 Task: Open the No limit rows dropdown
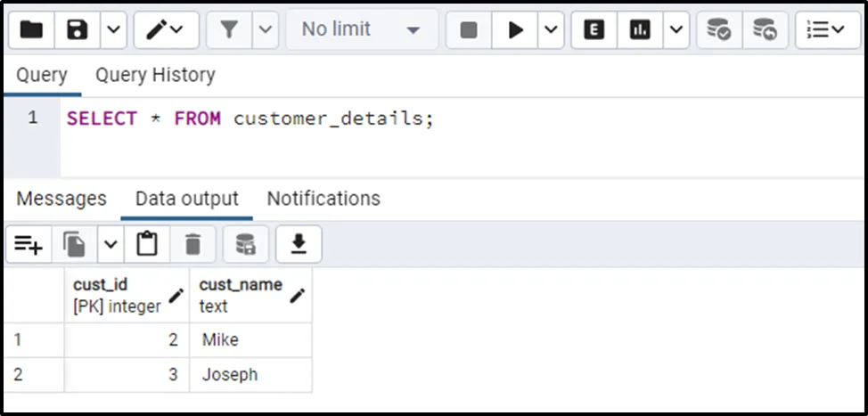361,30
